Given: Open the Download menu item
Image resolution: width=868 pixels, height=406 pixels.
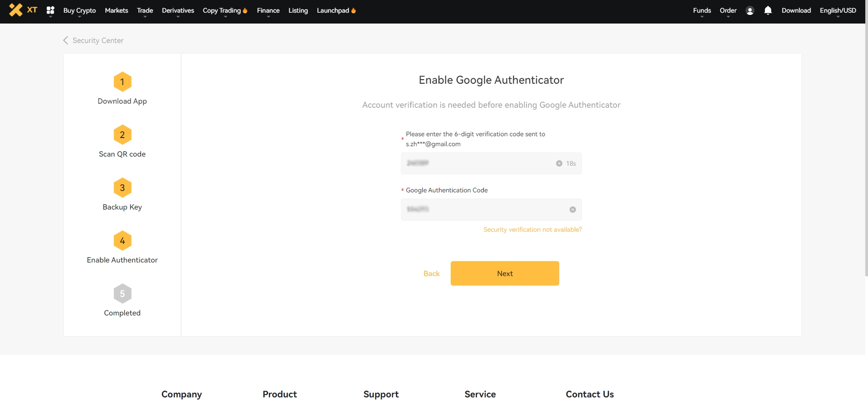Looking at the screenshot, I should pyautogui.click(x=797, y=10).
